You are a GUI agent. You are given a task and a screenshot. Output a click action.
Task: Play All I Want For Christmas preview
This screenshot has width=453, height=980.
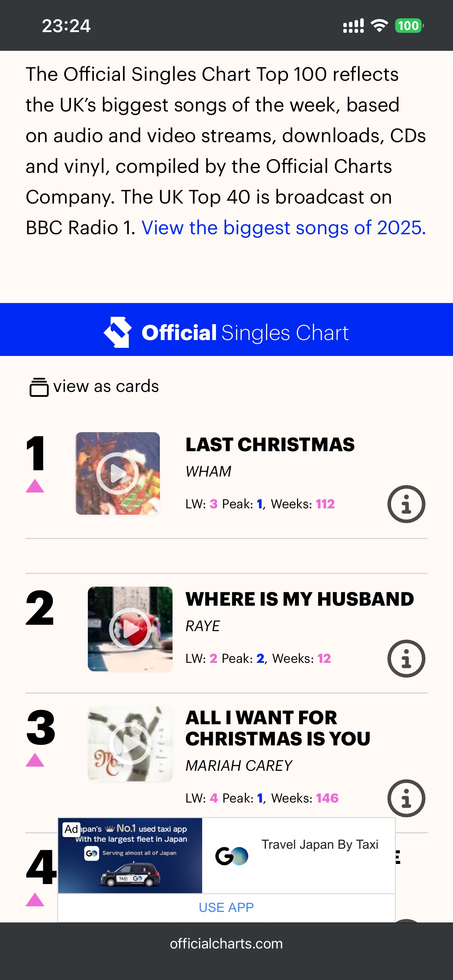pyautogui.click(x=130, y=743)
